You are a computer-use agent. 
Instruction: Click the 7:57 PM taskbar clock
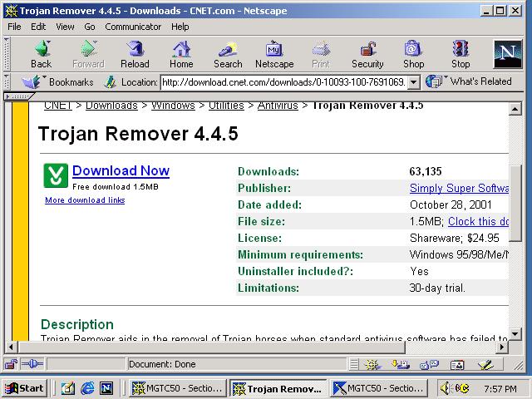(500, 389)
